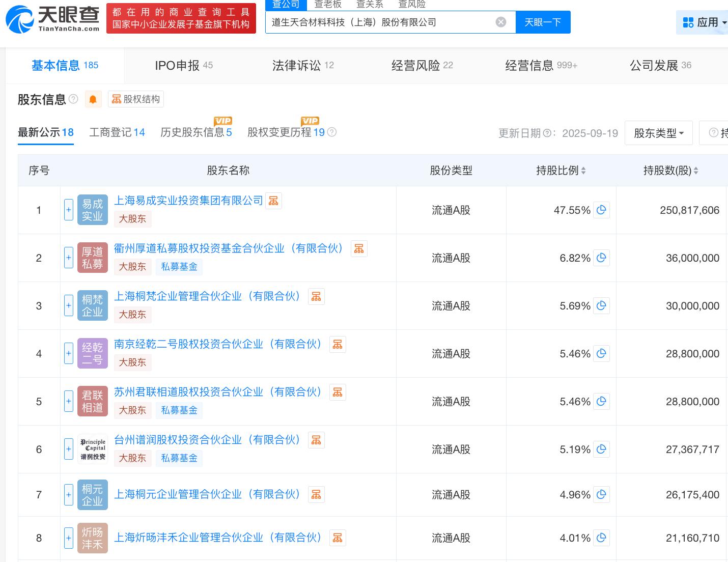Open equity structure icon for 衢州厚道私募
This screenshot has width=728, height=562.
(x=359, y=249)
